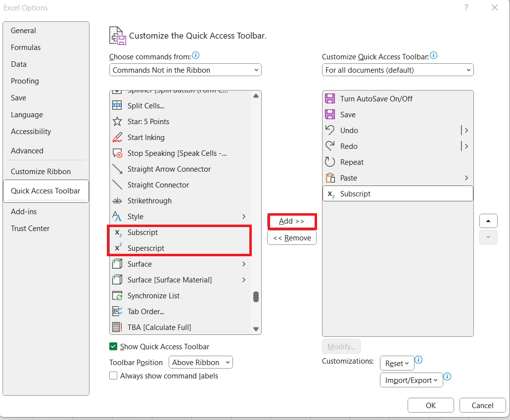Click the << Remove button

292,238
